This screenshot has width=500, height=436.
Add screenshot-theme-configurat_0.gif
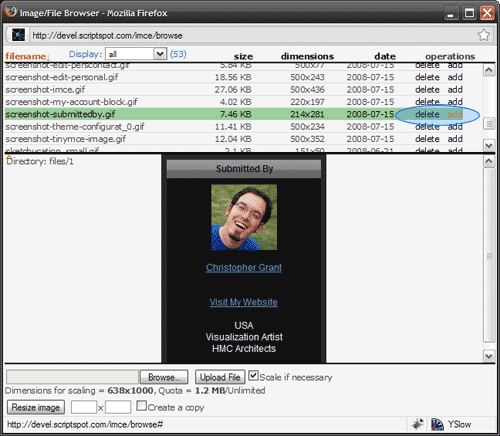[455, 127]
